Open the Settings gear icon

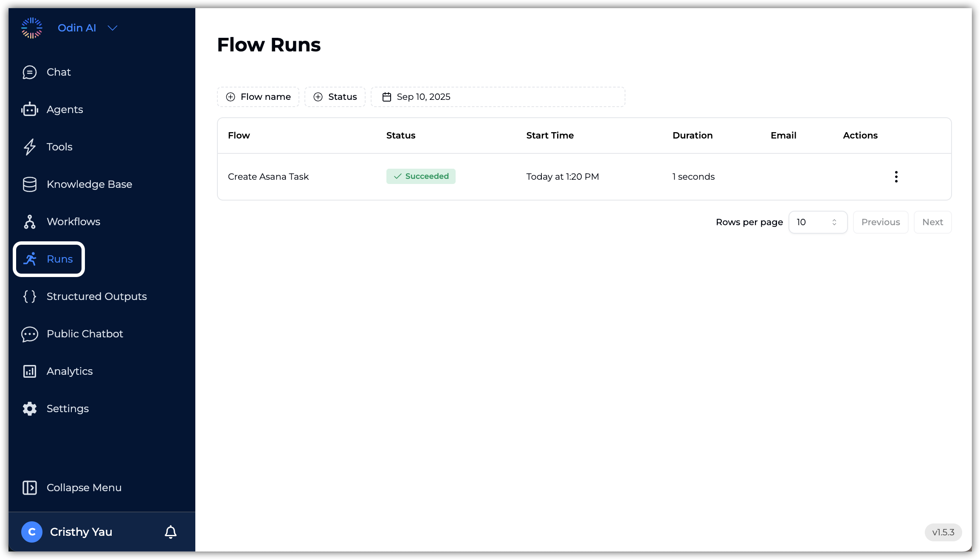pos(29,409)
